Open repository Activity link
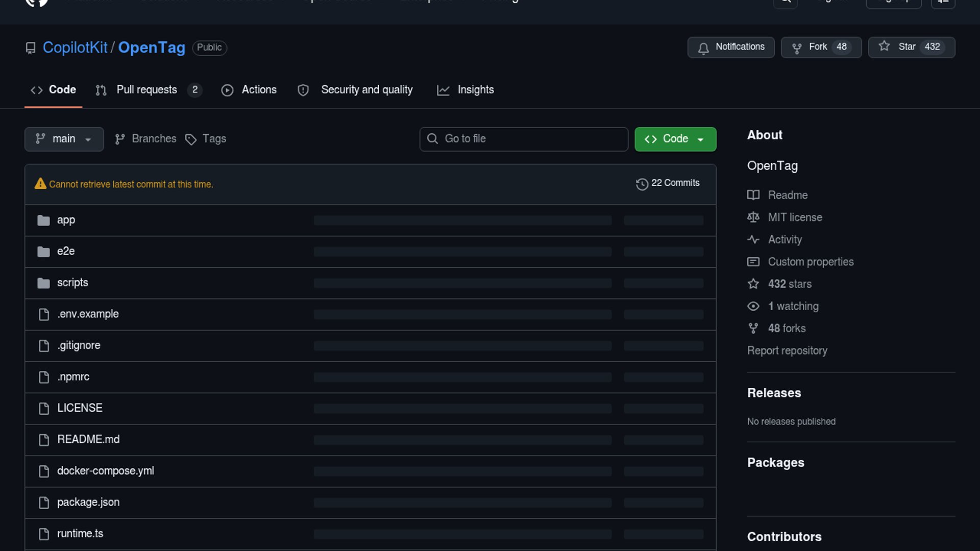The width and height of the screenshot is (980, 551). tap(785, 239)
